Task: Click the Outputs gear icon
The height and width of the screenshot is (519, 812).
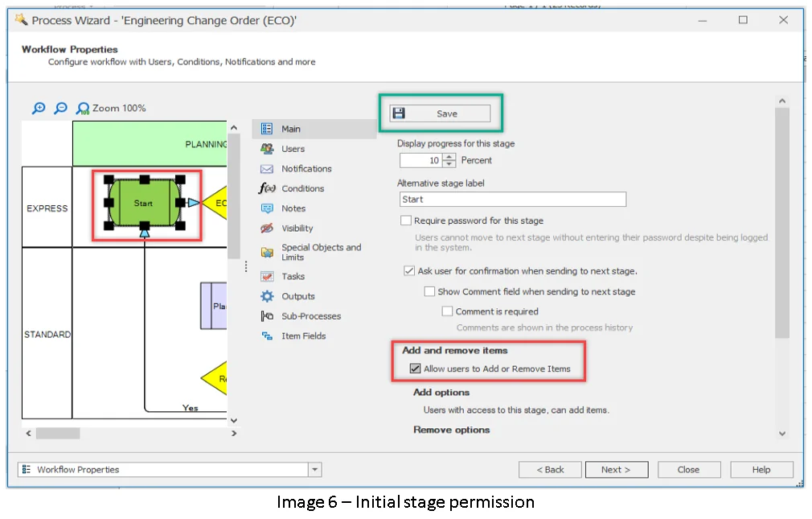Action: point(267,296)
